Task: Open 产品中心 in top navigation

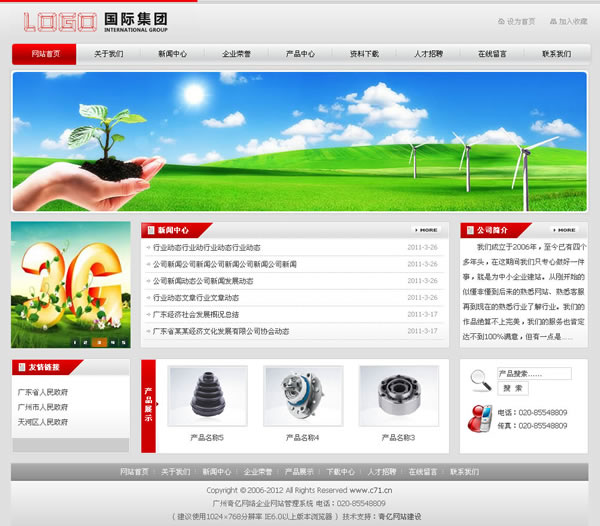Action: (x=300, y=54)
